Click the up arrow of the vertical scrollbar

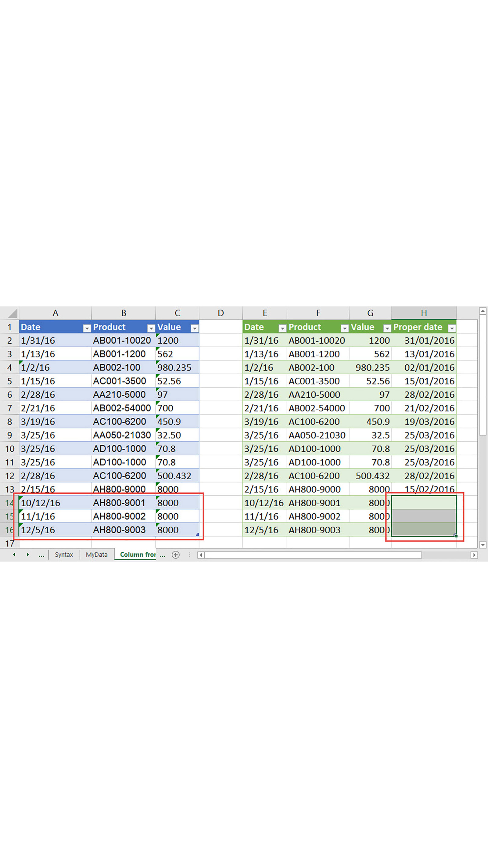(x=482, y=311)
